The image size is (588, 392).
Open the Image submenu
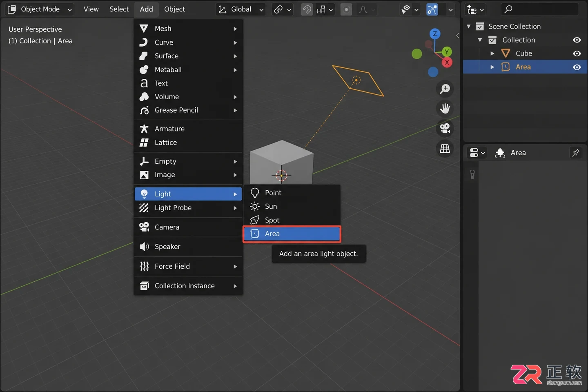click(188, 175)
